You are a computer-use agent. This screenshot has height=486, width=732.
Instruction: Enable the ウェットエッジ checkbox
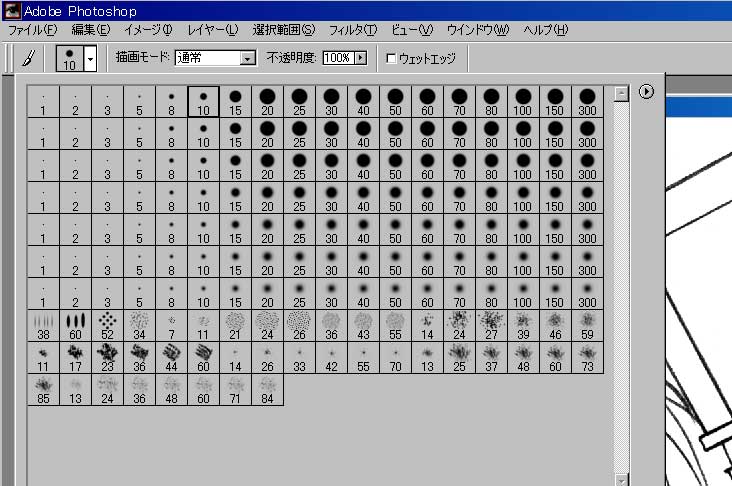click(391, 58)
